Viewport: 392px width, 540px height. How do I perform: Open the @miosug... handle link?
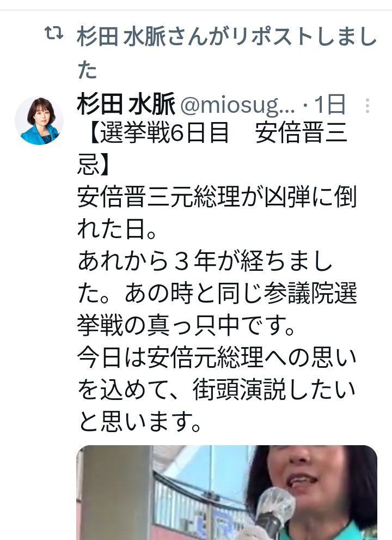coord(237,105)
